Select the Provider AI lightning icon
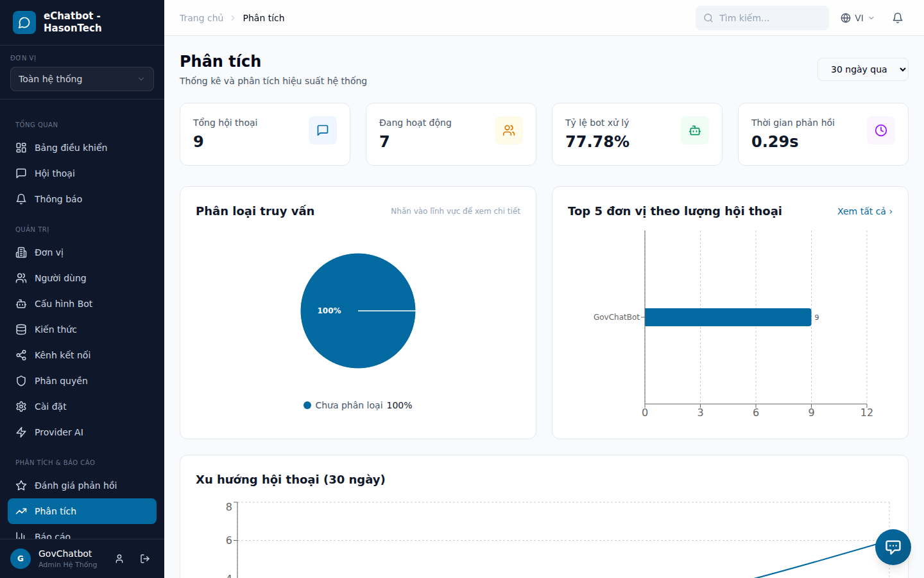This screenshot has height=578, width=924. click(21, 432)
